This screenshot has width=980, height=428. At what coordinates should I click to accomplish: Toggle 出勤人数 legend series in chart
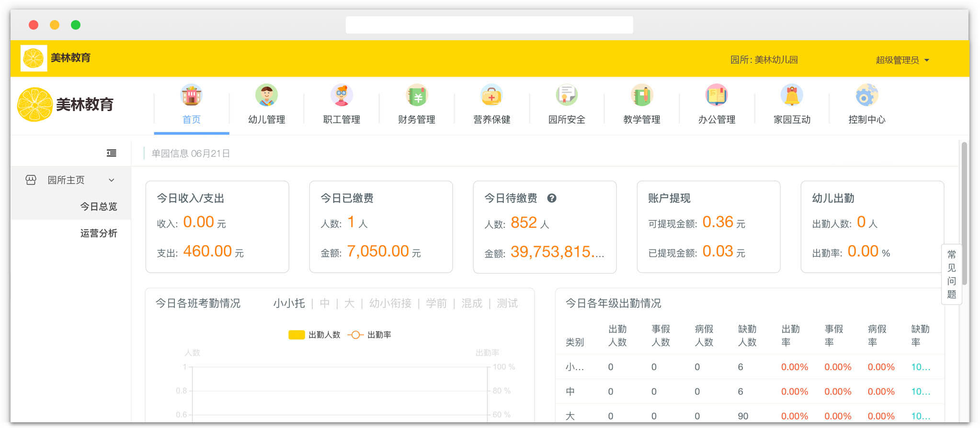coord(314,335)
